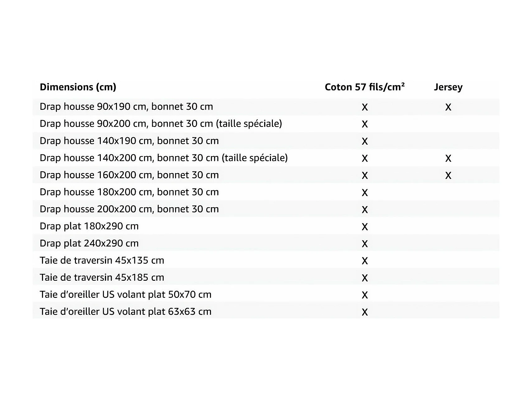
Task: Click the Jersey X mark for 90x190 sheet
Action: point(448,107)
